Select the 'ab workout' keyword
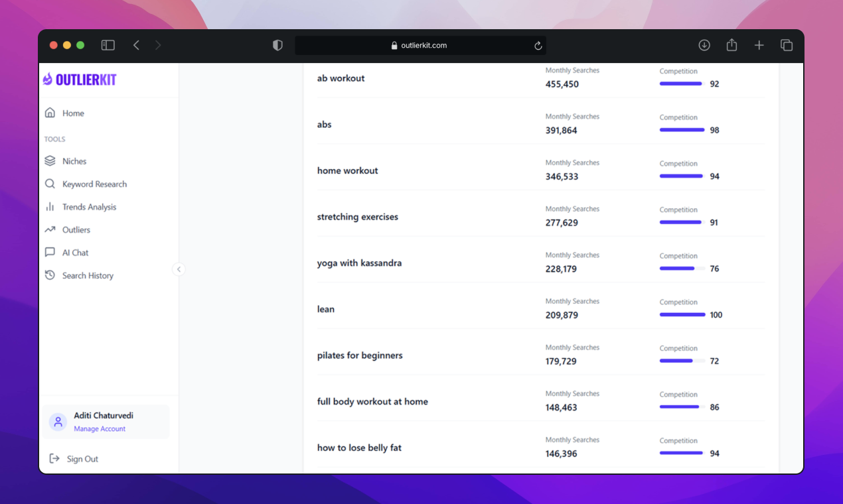The image size is (843, 504). click(x=341, y=78)
